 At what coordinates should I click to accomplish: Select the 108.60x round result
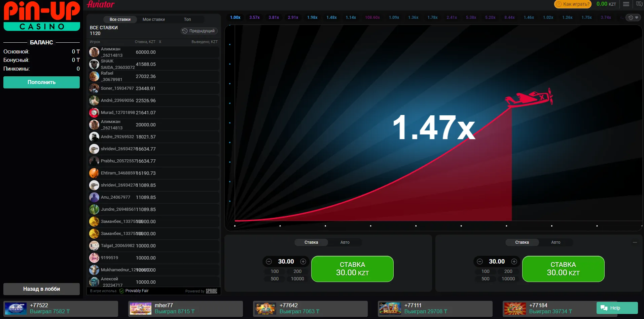372,17
